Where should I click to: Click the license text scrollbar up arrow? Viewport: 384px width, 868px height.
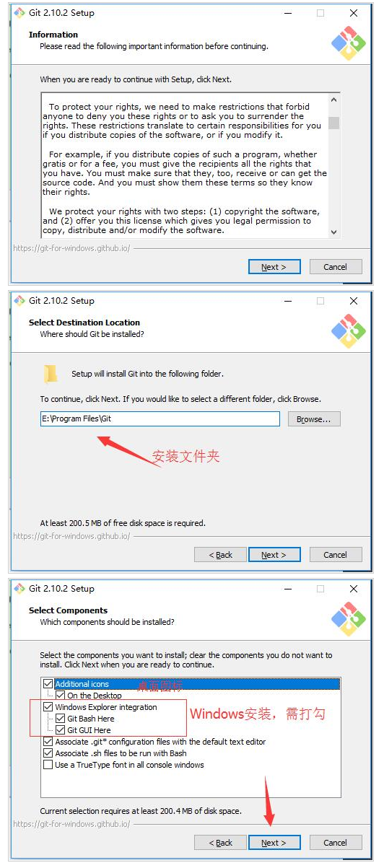tap(333, 100)
